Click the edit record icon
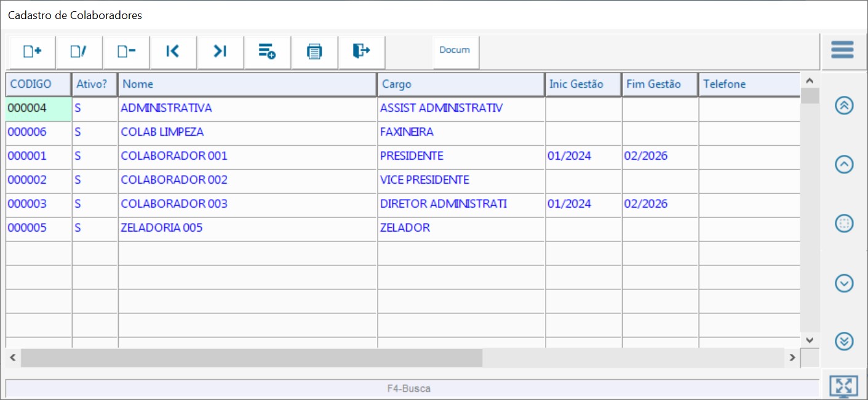Viewport: 868px width, 400px height. [x=79, y=52]
